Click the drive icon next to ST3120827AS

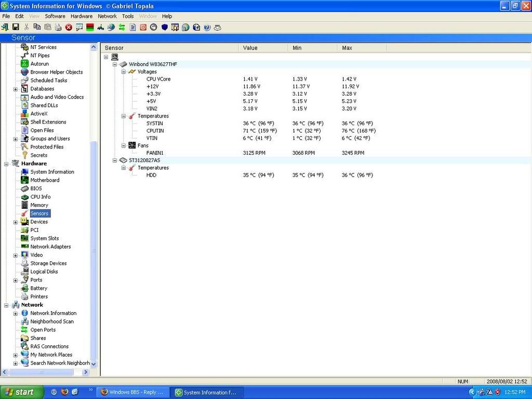[x=124, y=160]
